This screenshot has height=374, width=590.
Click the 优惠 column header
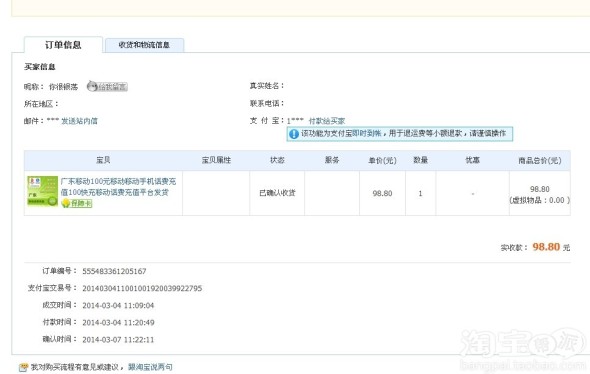[473, 160]
